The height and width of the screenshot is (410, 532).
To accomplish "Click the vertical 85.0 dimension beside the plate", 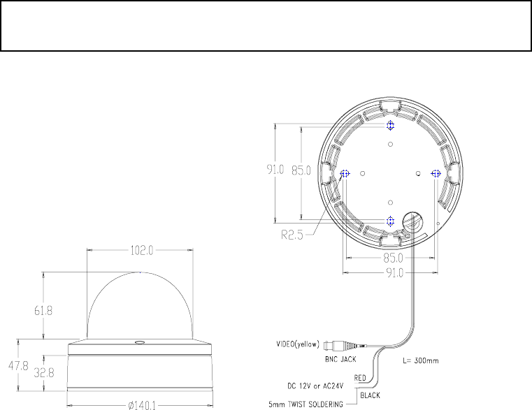I will (301, 170).
